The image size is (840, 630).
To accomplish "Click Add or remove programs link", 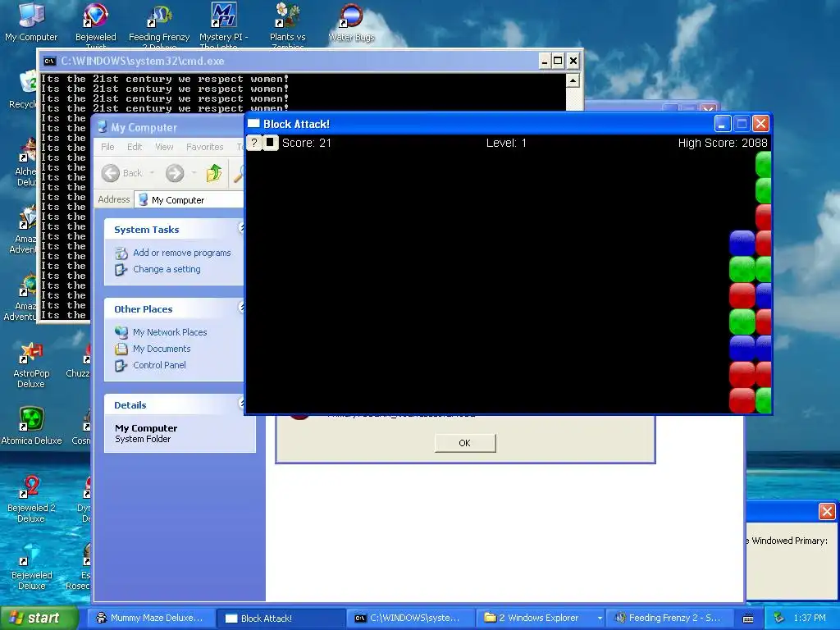I will click(x=181, y=253).
